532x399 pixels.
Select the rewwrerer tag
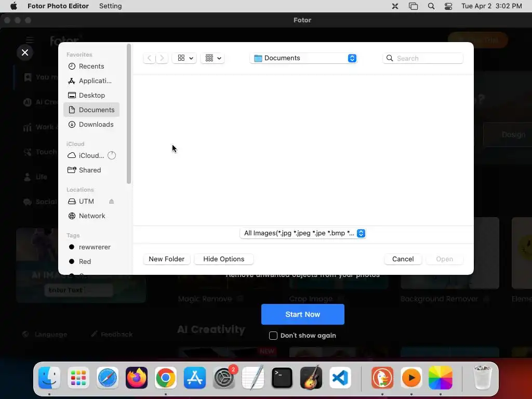click(x=91, y=247)
